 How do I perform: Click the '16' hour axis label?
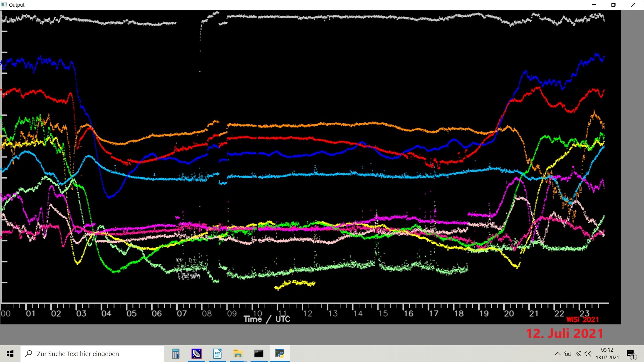tap(408, 314)
